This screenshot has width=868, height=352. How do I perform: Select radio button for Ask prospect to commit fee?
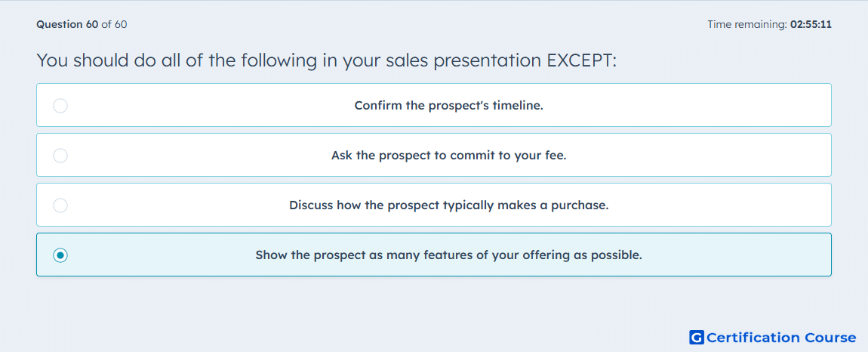tap(60, 155)
